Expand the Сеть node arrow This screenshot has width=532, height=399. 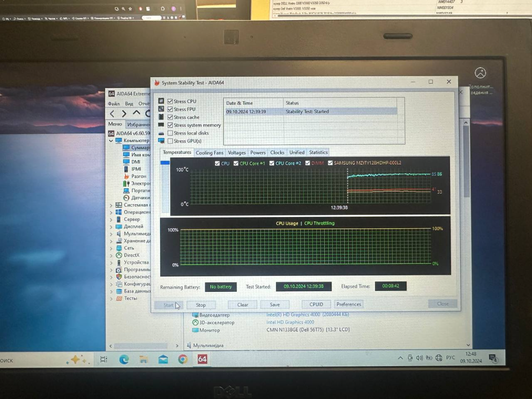point(111,248)
